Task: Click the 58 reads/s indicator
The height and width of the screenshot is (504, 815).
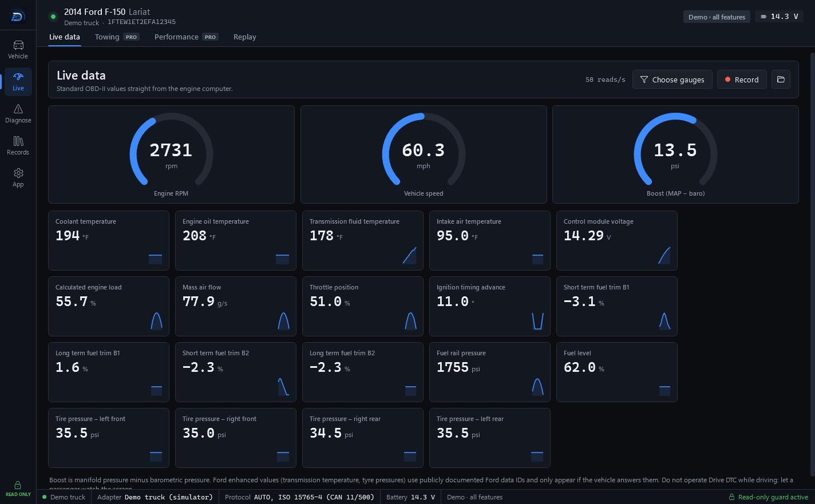Action: (605, 80)
